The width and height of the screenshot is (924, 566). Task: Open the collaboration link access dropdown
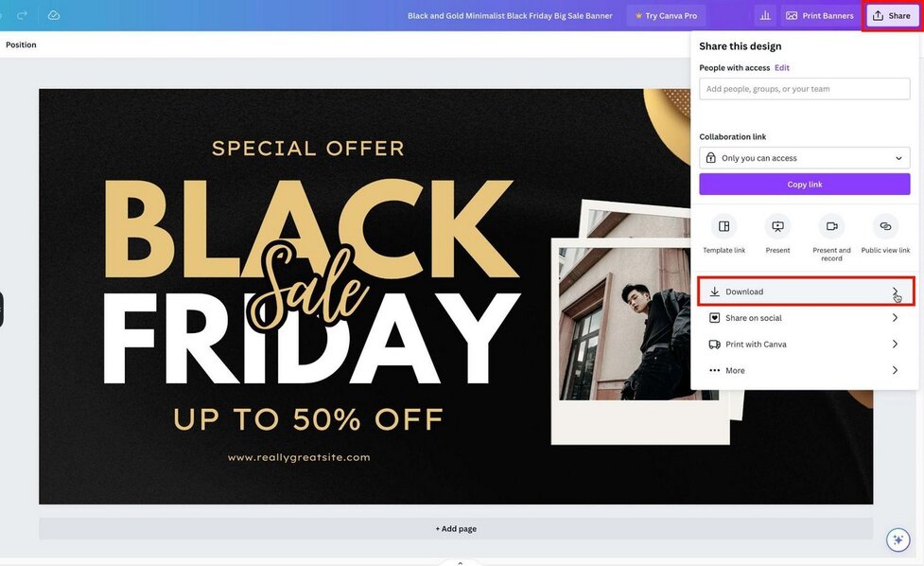pyautogui.click(x=804, y=158)
